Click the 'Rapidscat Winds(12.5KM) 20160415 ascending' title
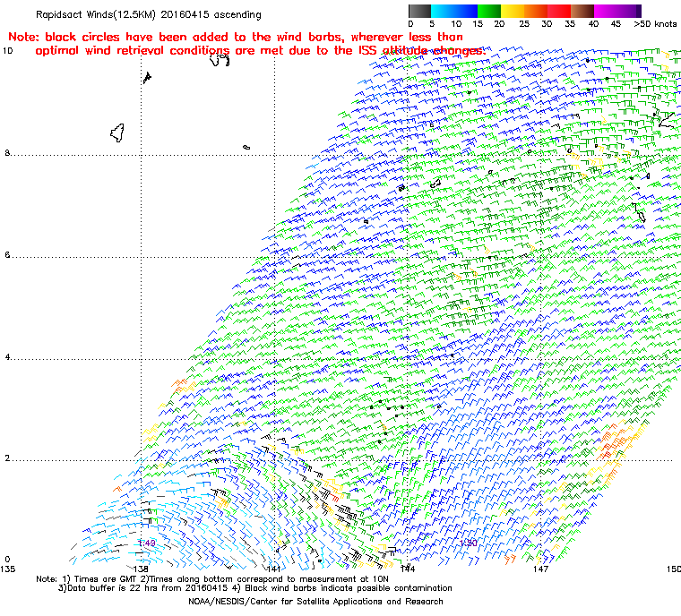 coord(149,14)
